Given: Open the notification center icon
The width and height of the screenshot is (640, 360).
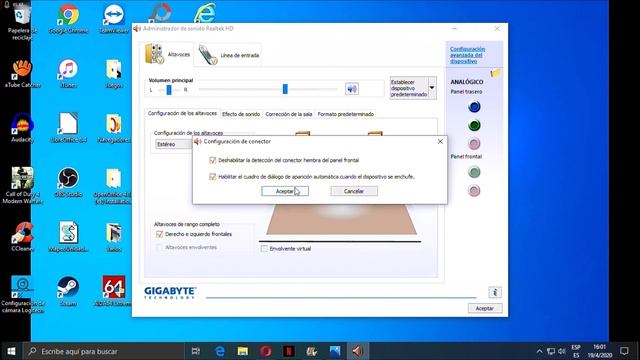Looking at the screenshot, I should pyautogui.click(x=624, y=351).
